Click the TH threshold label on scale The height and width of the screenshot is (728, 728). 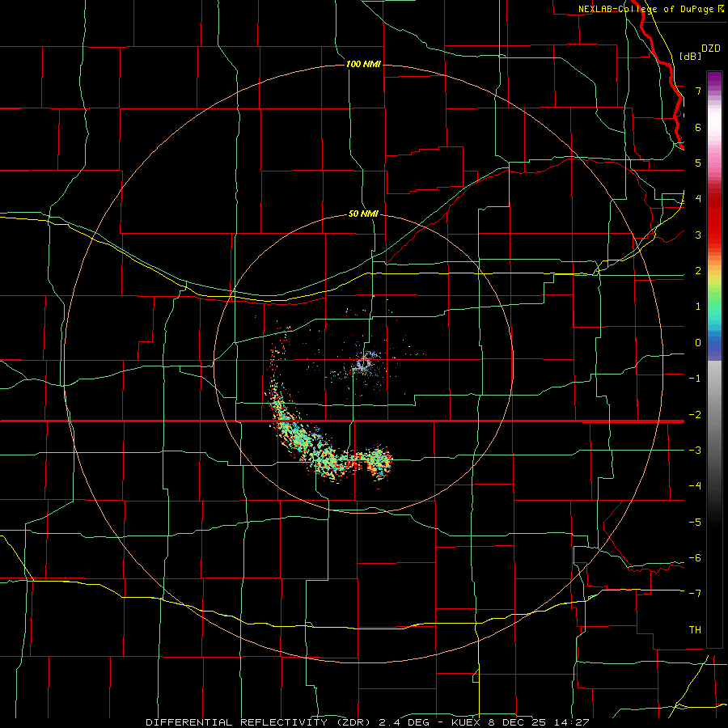coord(695,629)
